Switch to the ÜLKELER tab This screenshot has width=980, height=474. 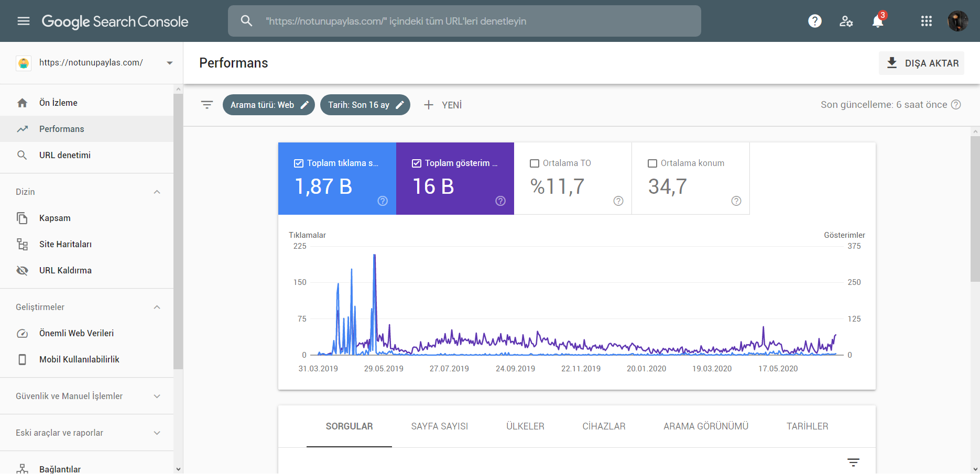[525, 426]
